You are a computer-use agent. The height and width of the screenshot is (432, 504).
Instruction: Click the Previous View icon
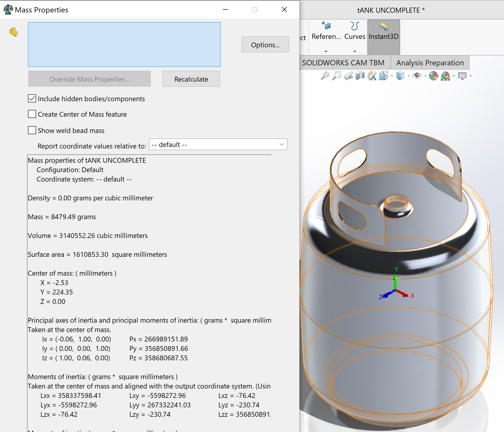click(x=348, y=76)
